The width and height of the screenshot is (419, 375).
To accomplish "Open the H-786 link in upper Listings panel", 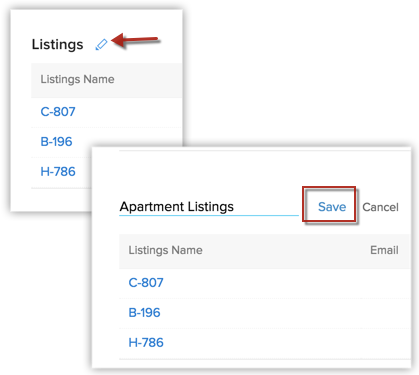I will pos(58,172).
